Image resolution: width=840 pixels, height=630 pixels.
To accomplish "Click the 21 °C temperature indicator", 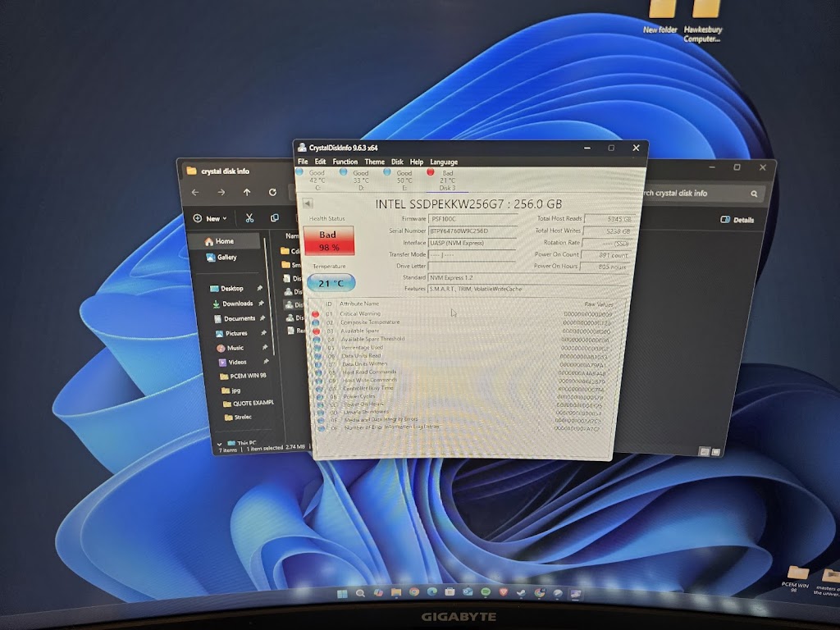I will [331, 283].
